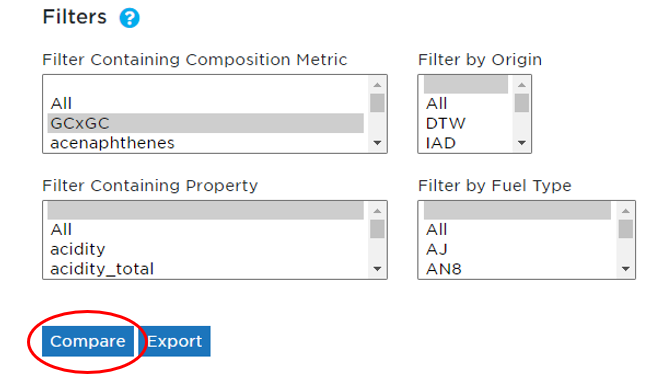The width and height of the screenshot is (661, 386).
Task: Select AN8 in Fuel Type list
Action: pyautogui.click(x=517, y=269)
